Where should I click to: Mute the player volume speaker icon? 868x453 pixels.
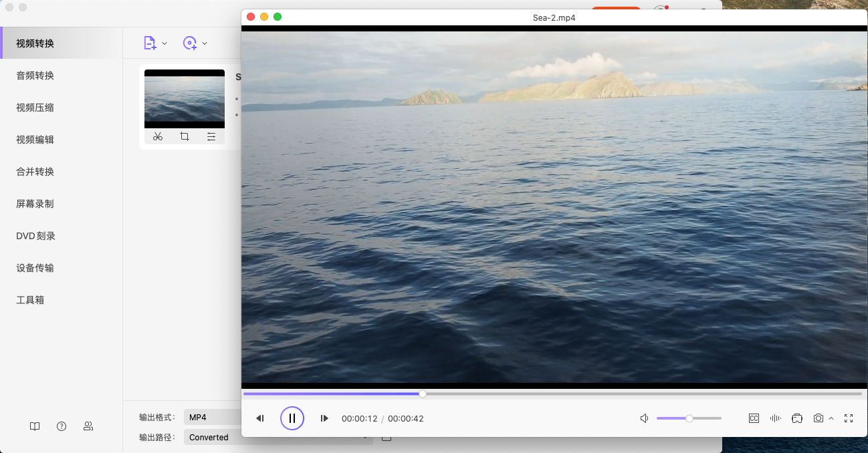(644, 418)
